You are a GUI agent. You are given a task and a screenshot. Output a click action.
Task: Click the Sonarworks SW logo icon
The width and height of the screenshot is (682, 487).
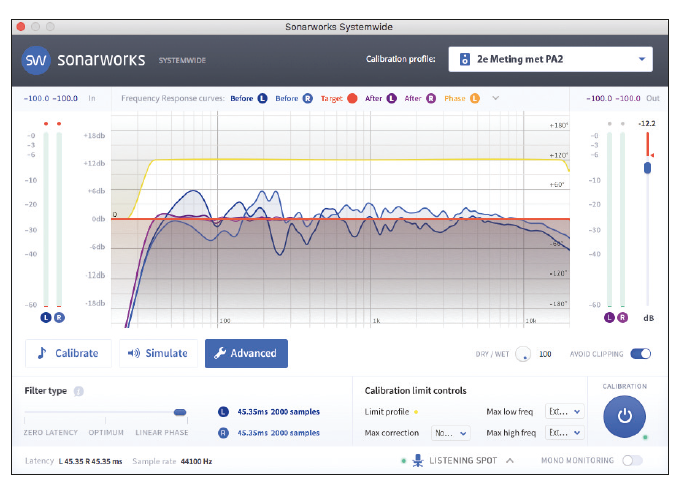coord(37,60)
